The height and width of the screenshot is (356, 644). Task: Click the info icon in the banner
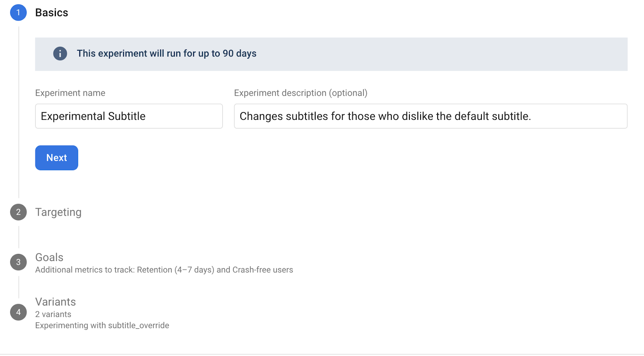pos(60,53)
